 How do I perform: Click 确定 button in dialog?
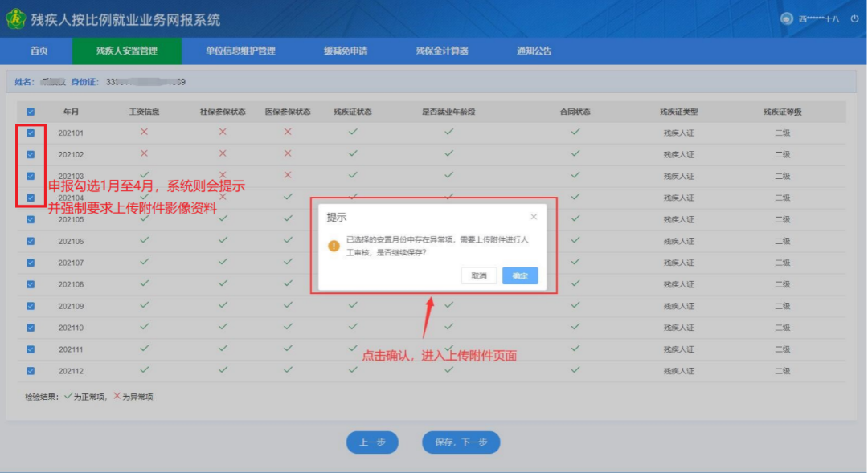(x=520, y=275)
